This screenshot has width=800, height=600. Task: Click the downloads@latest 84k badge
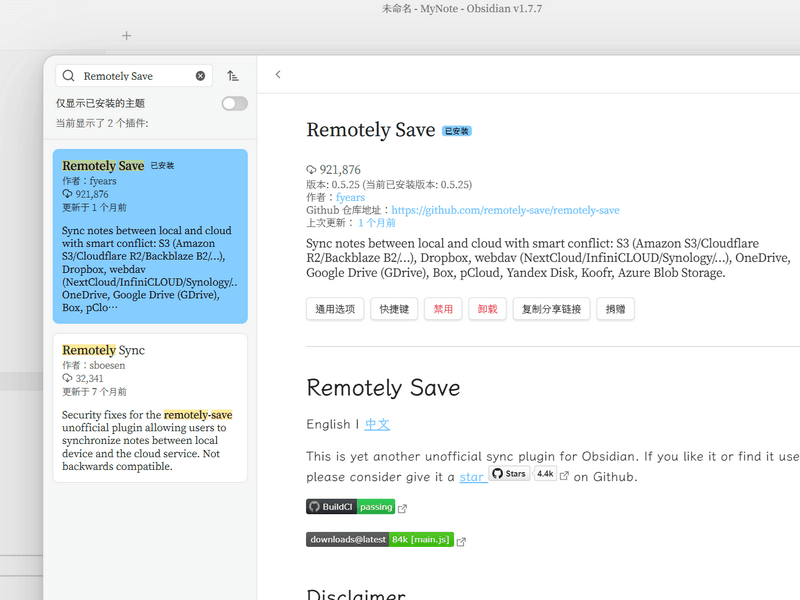click(380, 540)
